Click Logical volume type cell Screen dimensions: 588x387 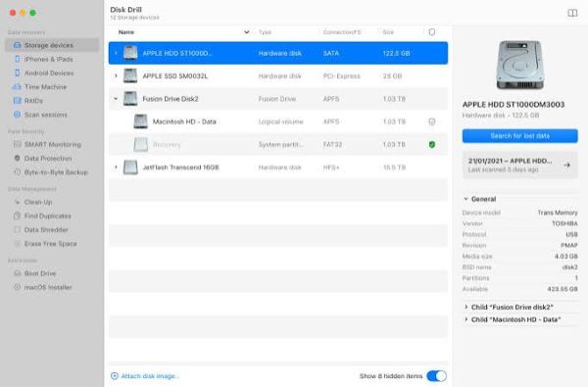coord(280,121)
